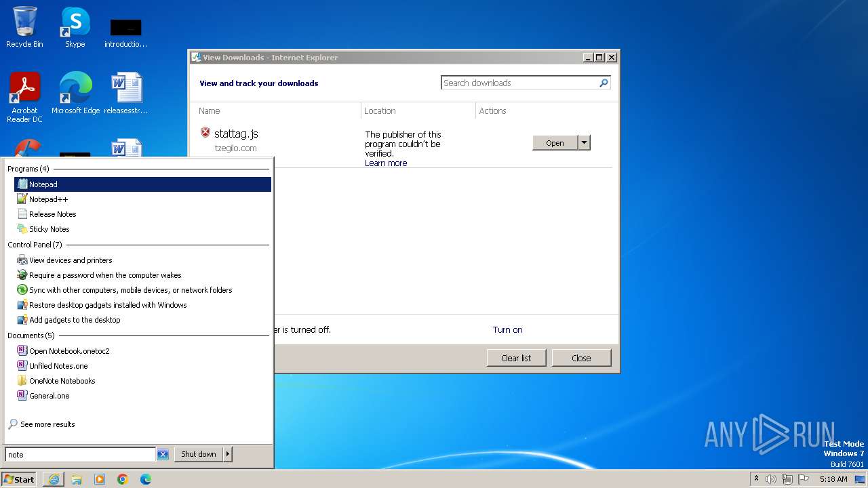Click the OneNote Notebooks folder icon

[22, 381]
